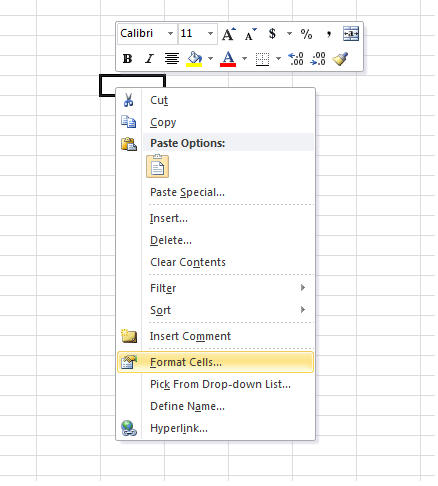Click the Paste clipboard option icon

pyautogui.click(x=157, y=166)
